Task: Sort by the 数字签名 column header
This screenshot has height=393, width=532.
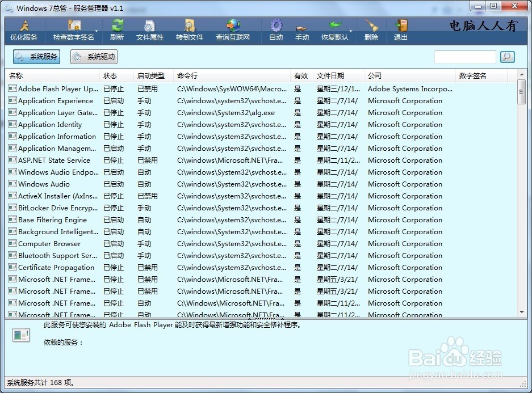Action: [x=481, y=76]
